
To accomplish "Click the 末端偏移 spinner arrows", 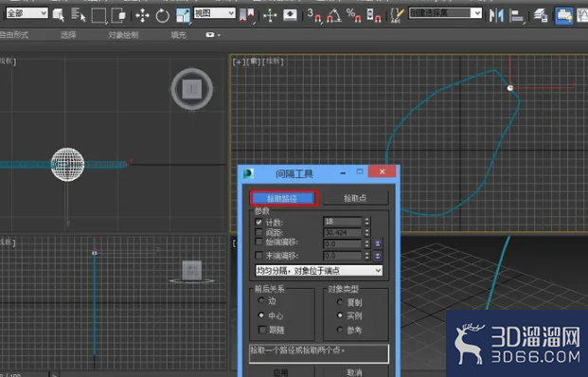I will [367, 256].
